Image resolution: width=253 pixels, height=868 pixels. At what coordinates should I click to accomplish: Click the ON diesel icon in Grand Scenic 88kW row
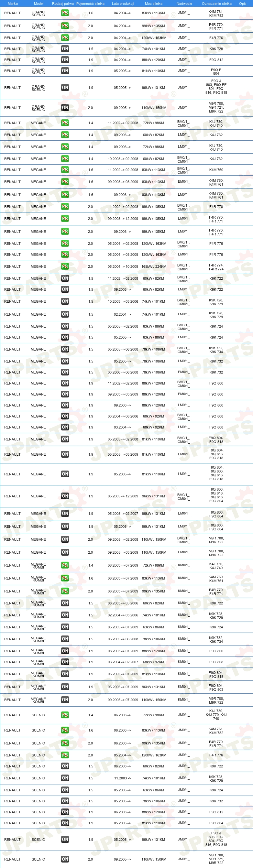click(65, 60)
